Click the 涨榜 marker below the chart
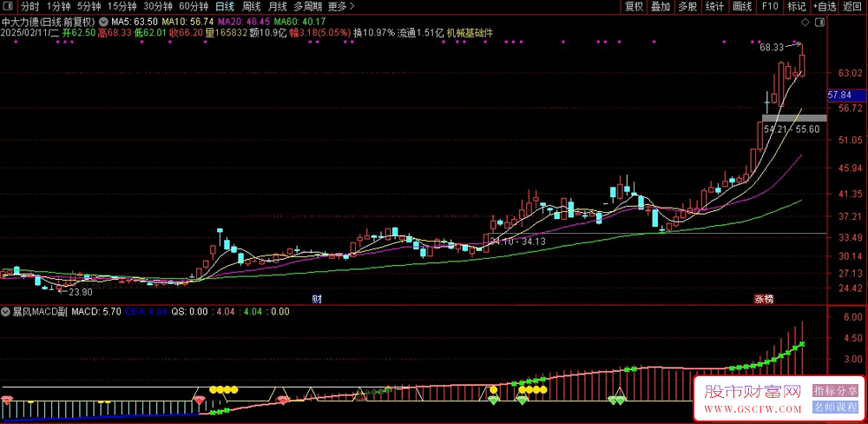The height and width of the screenshot is (424, 868). (x=764, y=299)
